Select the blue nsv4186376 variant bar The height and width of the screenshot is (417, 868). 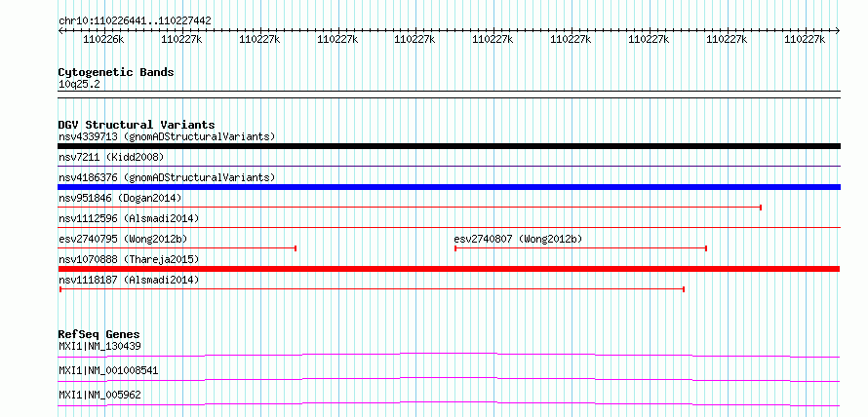[449, 187]
